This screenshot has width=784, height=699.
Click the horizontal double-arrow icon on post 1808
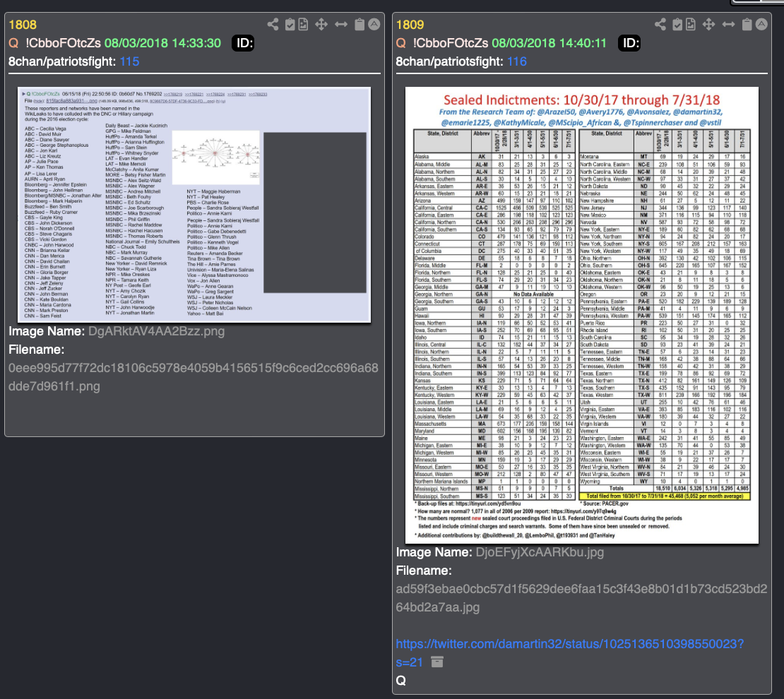(341, 24)
